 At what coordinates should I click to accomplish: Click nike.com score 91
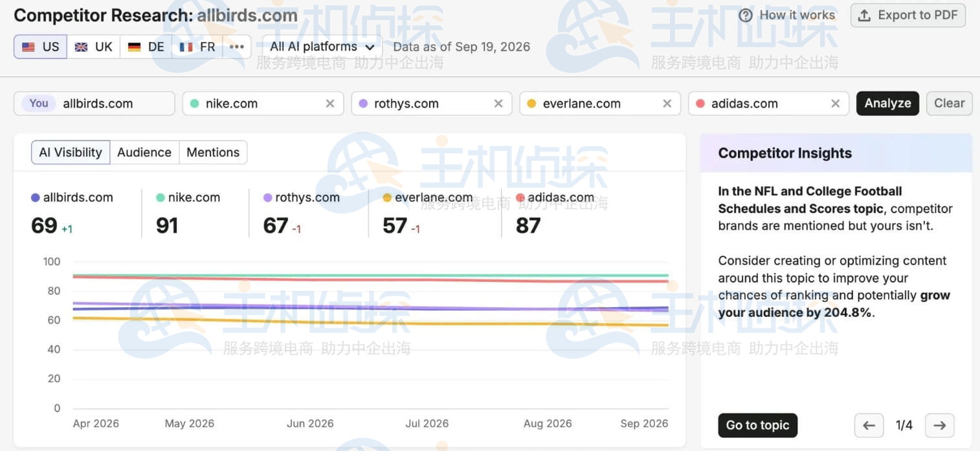coord(167,225)
